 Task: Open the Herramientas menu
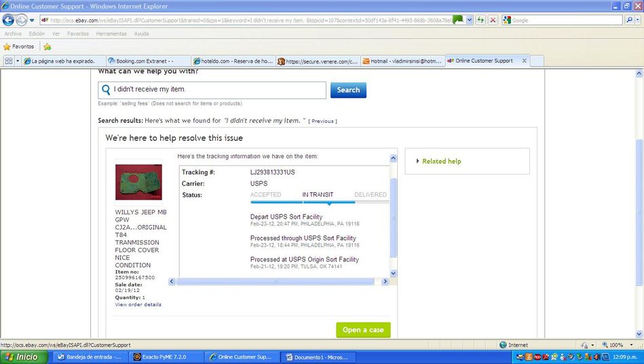[x=111, y=34]
